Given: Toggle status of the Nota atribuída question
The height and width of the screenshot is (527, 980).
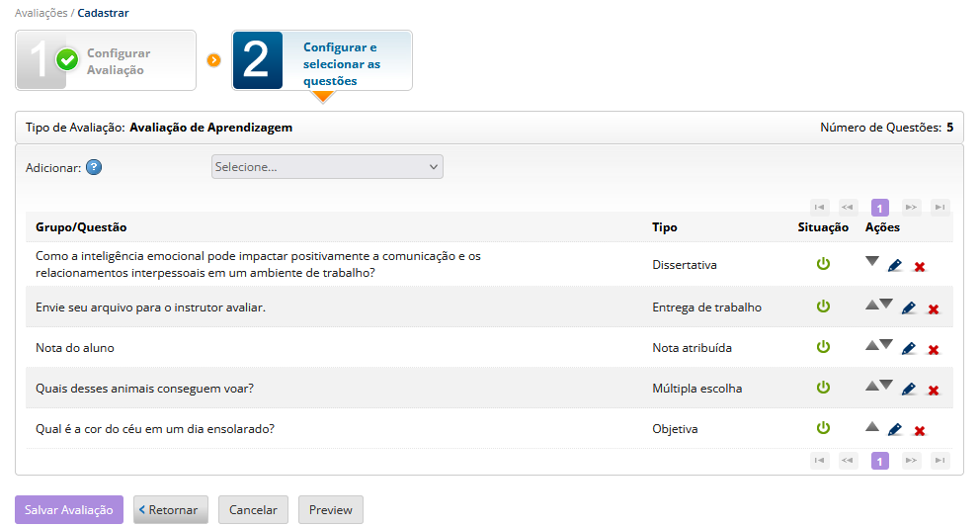Looking at the screenshot, I should [823, 347].
